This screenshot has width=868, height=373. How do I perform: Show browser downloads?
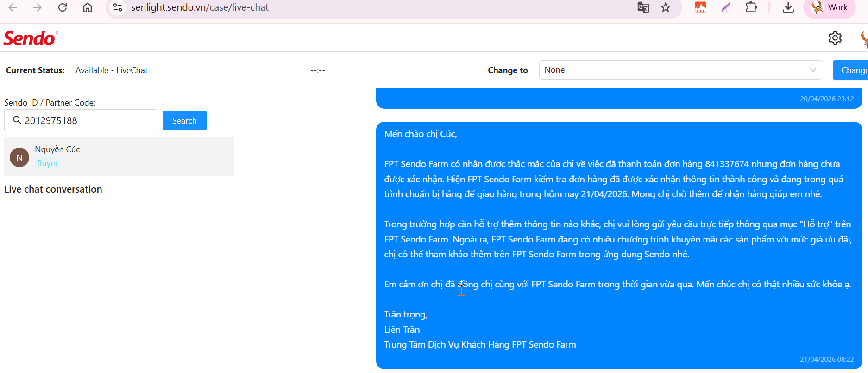point(788,7)
